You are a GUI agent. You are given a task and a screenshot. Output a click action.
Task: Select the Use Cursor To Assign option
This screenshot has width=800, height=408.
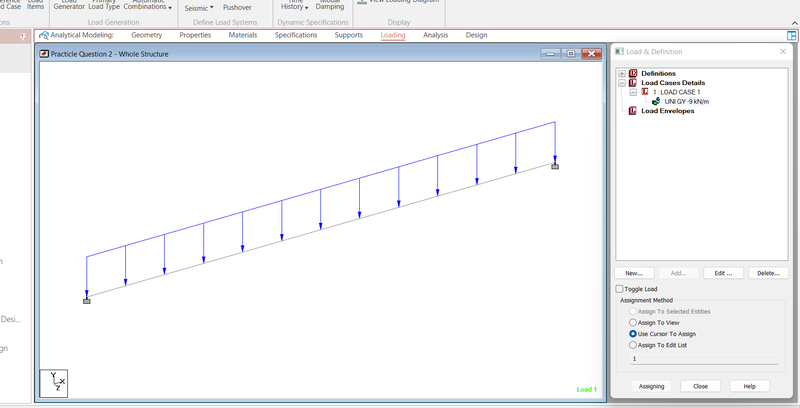click(x=633, y=334)
